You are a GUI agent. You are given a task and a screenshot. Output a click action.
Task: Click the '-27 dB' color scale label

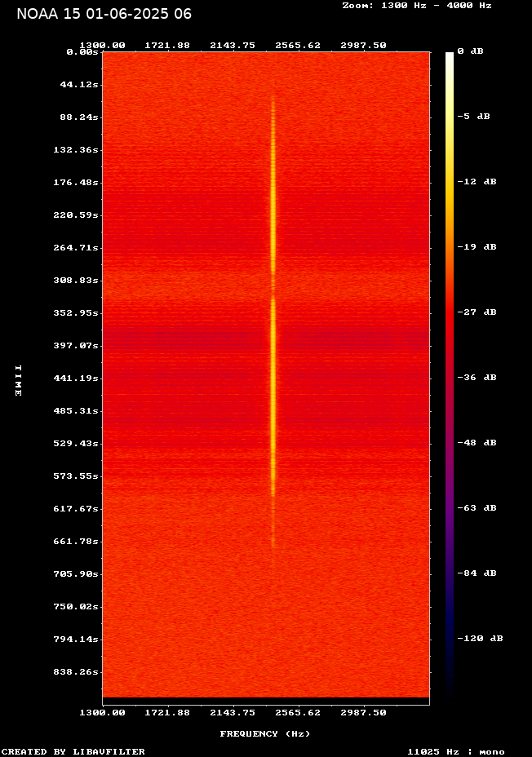(477, 312)
